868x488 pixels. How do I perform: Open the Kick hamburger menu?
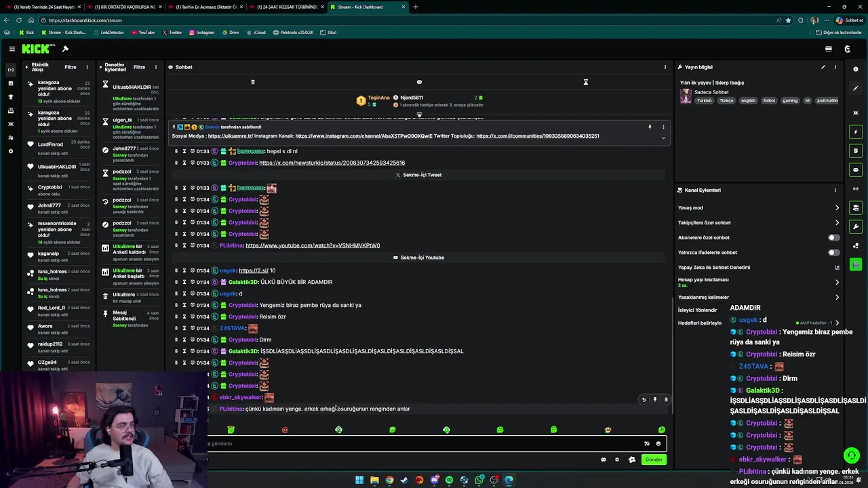12,49
